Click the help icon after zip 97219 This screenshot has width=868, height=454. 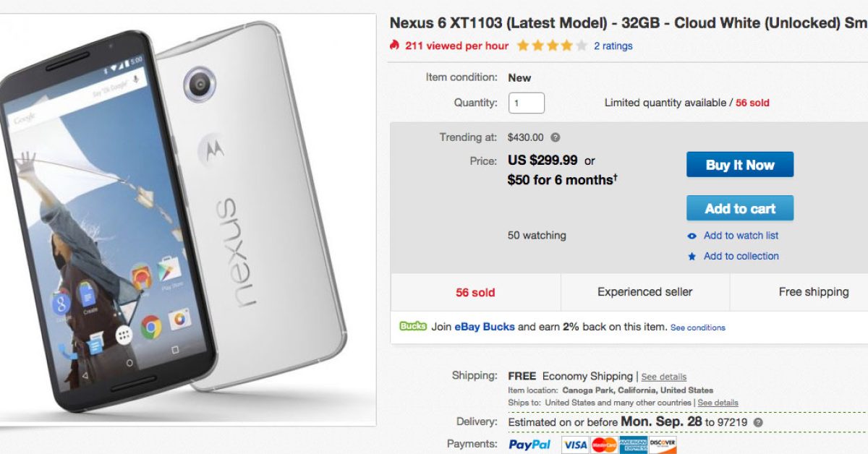pos(757,422)
